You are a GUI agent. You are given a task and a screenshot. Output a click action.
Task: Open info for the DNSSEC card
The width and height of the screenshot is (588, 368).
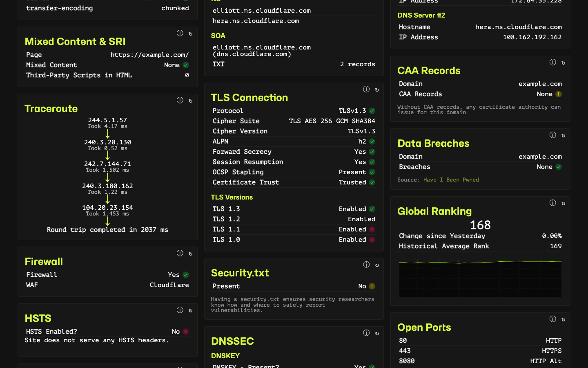click(366, 333)
